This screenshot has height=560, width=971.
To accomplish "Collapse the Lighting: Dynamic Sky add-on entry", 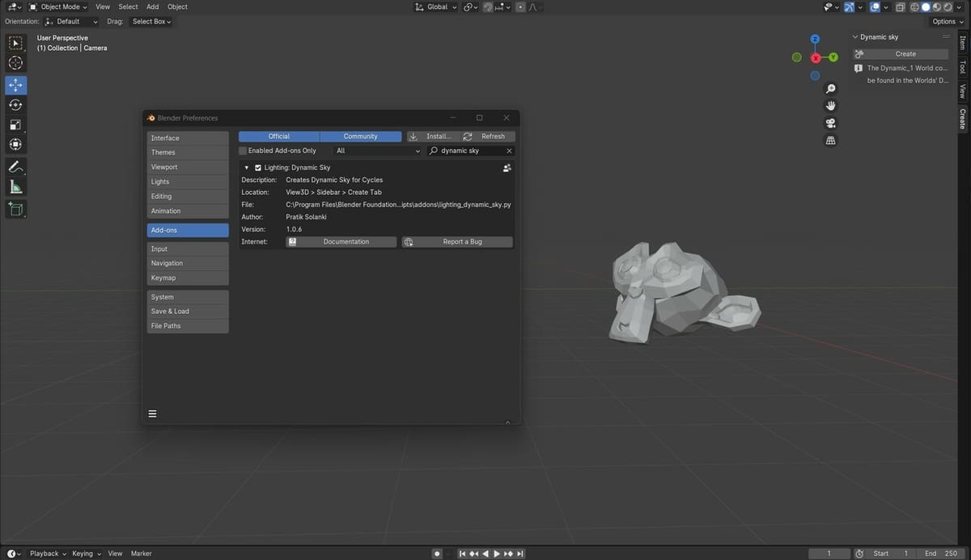I will point(246,168).
